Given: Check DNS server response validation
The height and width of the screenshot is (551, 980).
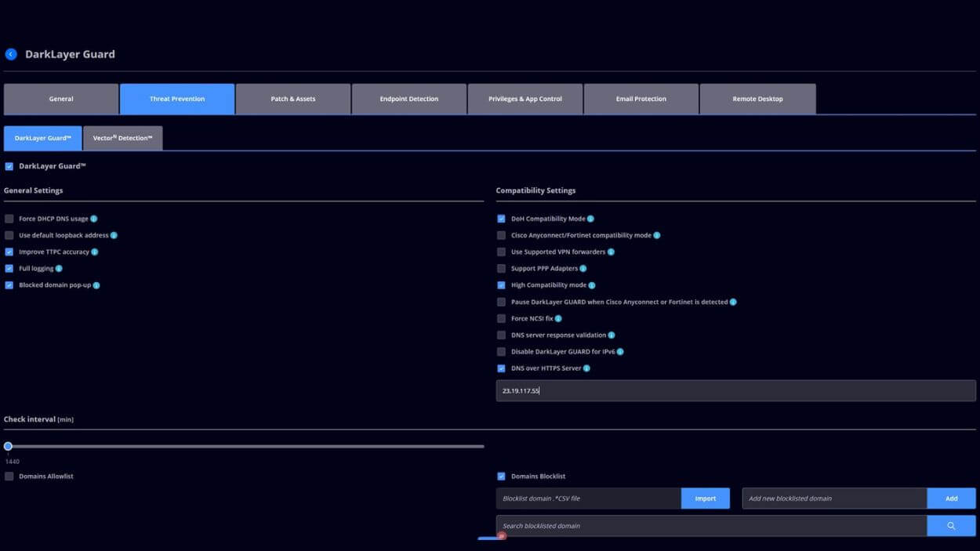Looking at the screenshot, I should [x=502, y=335].
